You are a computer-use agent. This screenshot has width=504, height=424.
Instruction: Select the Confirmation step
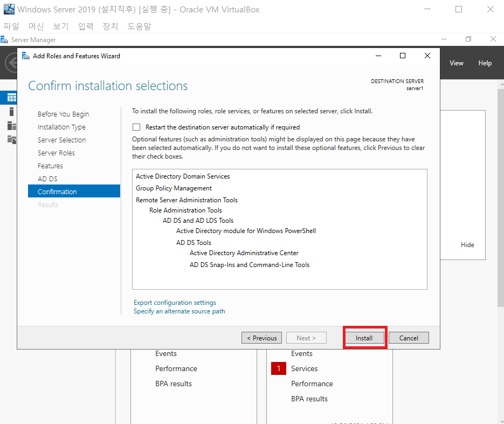pyautogui.click(x=74, y=191)
